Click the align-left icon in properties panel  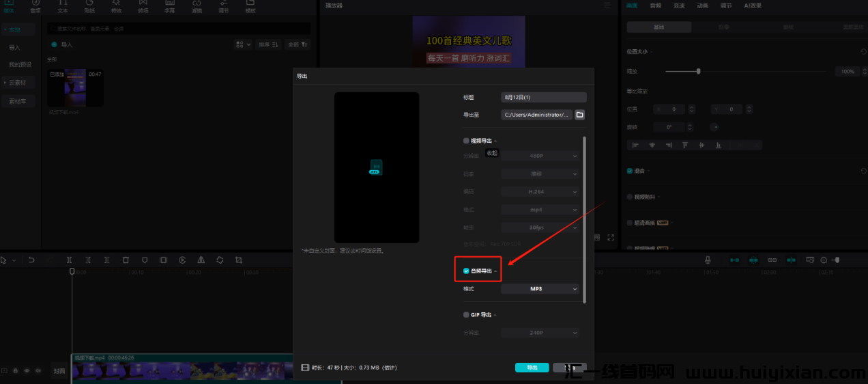635,145
